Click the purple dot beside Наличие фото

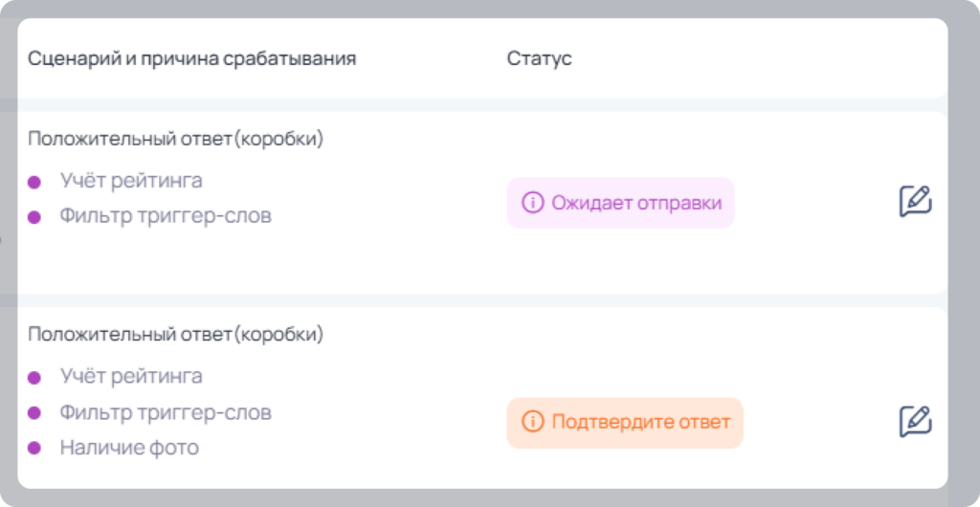click(x=34, y=448)
